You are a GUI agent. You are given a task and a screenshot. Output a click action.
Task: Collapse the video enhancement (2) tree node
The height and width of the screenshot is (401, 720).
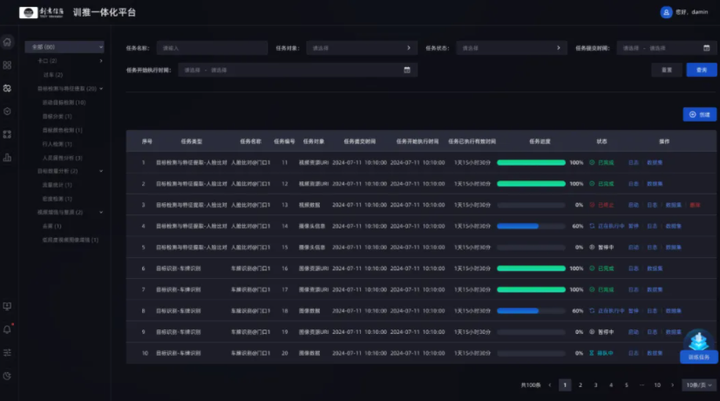(x=101, y=212)
